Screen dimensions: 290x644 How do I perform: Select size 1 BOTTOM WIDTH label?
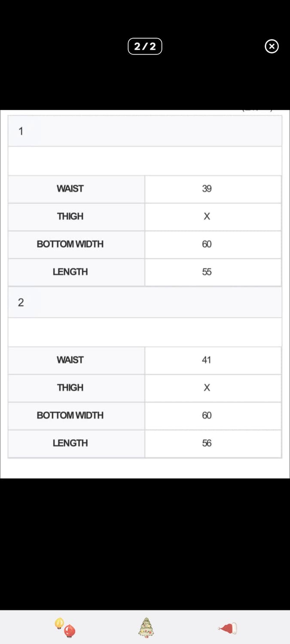click(x=70, y=244)
